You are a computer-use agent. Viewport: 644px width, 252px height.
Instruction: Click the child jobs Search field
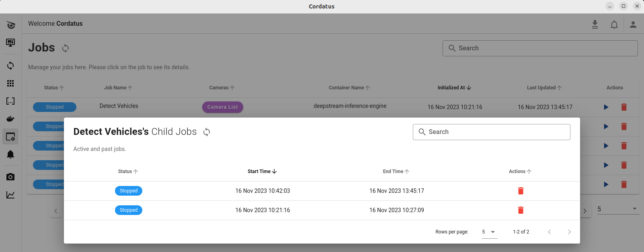[491, 132]
